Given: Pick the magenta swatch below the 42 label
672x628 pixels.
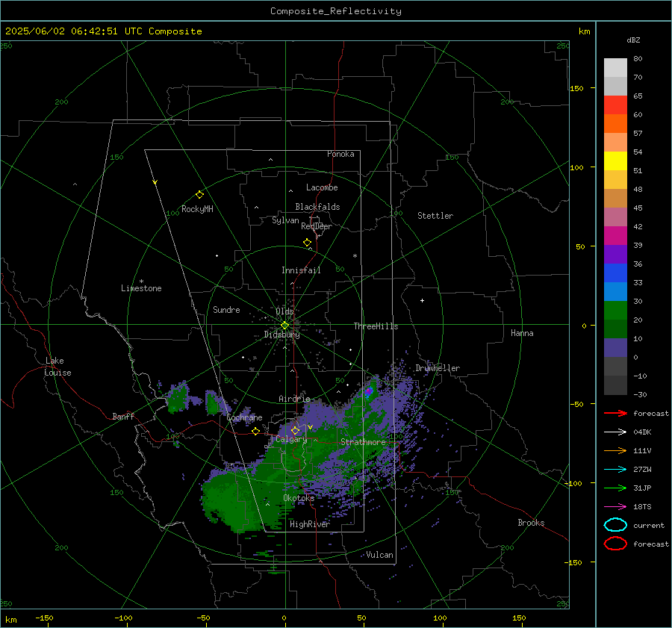Looking at the screenshot, I should pos(615,236).
